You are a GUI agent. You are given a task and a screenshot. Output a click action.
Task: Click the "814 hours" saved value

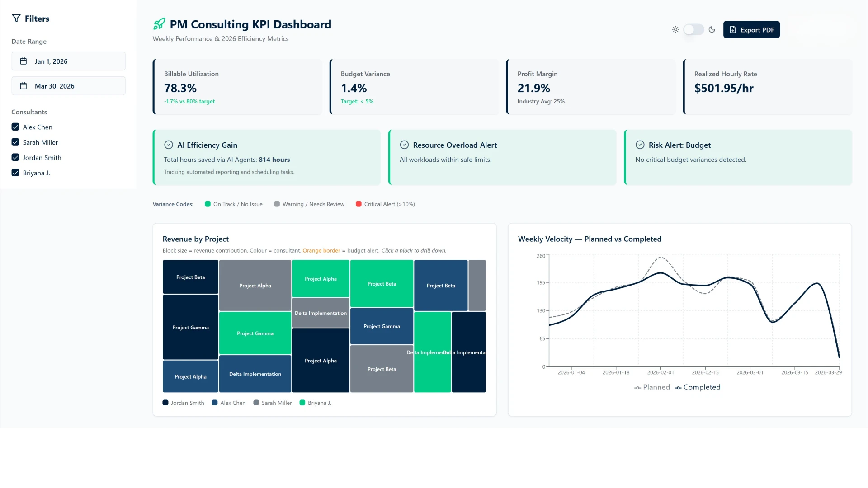click(274, 160)
